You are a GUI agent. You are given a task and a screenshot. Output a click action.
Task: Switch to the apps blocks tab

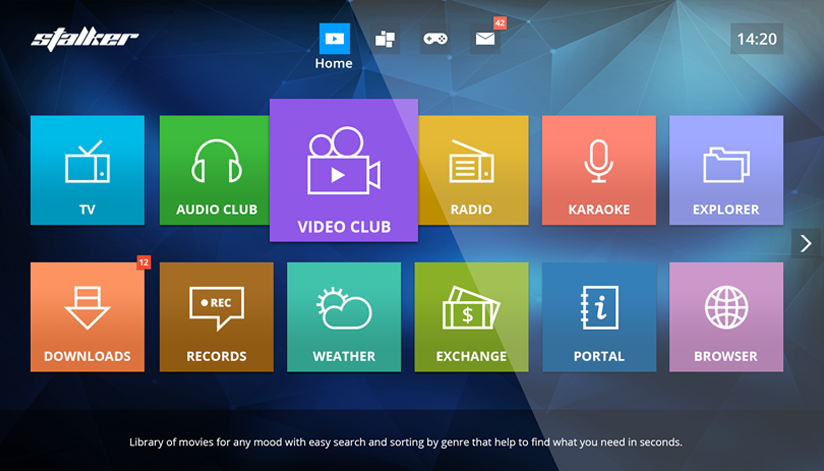tap(385, 39)
